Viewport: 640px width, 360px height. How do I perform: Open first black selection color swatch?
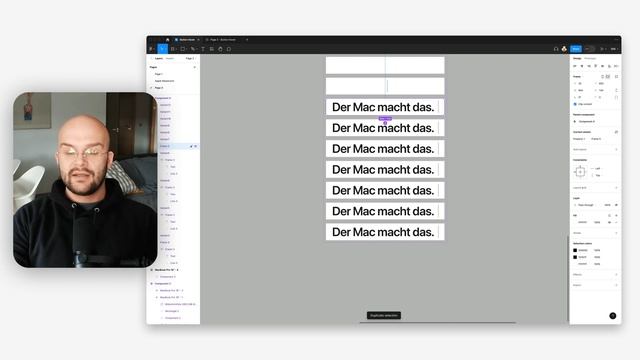pos(575,250)
